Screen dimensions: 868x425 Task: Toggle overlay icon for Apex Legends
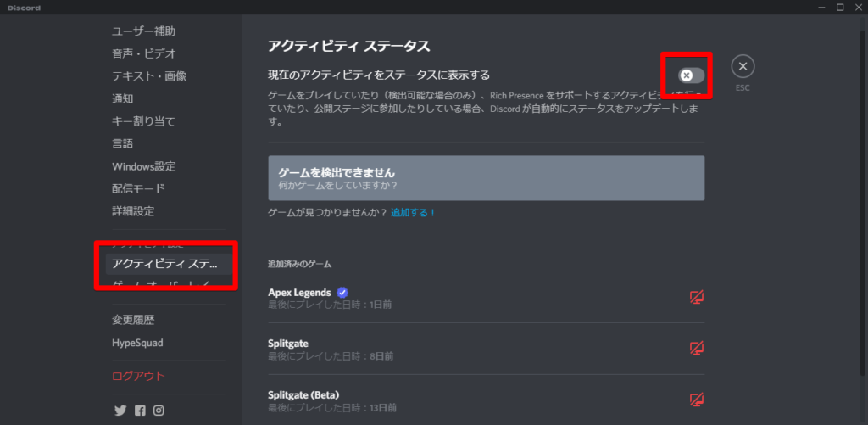pyautogui.click(x=697, y=297)
